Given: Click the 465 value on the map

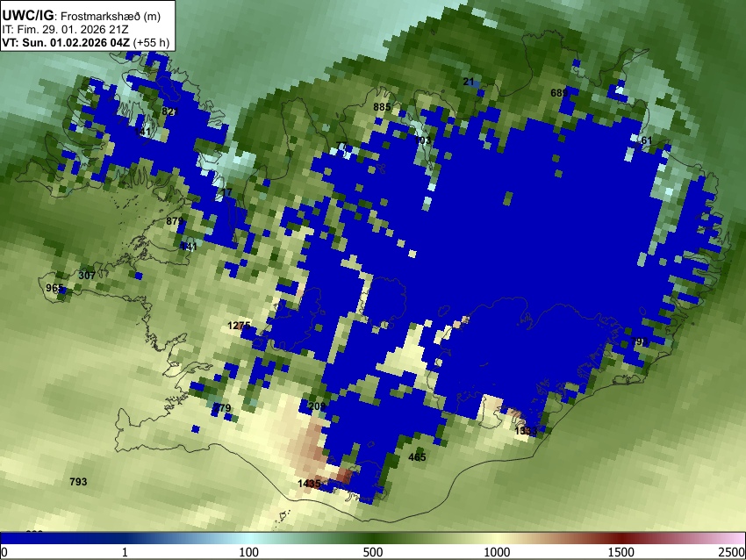Looking at the screenshot, I should (417, 457).
